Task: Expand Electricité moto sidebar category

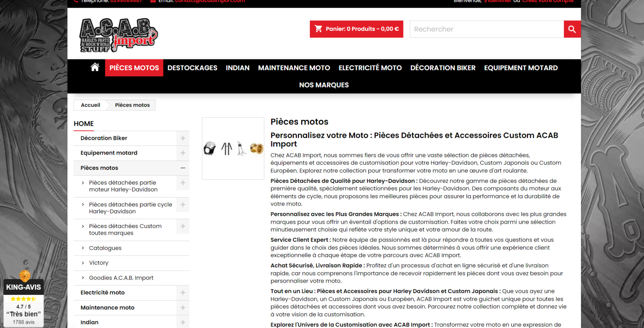Action: (183, 293)
